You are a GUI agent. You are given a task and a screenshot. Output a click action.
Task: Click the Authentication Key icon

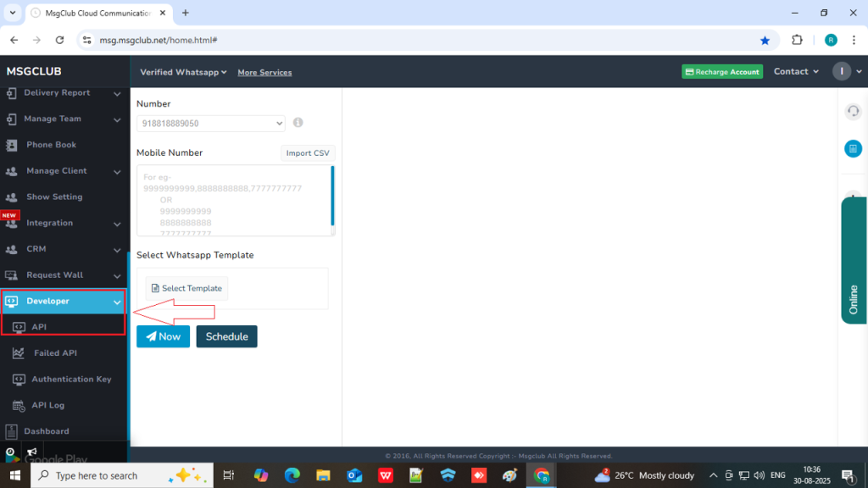tap(19, 379)
